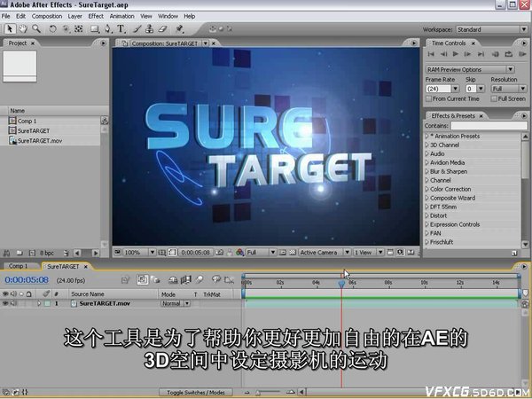Select the Pen tool

(x=107, y=29)
